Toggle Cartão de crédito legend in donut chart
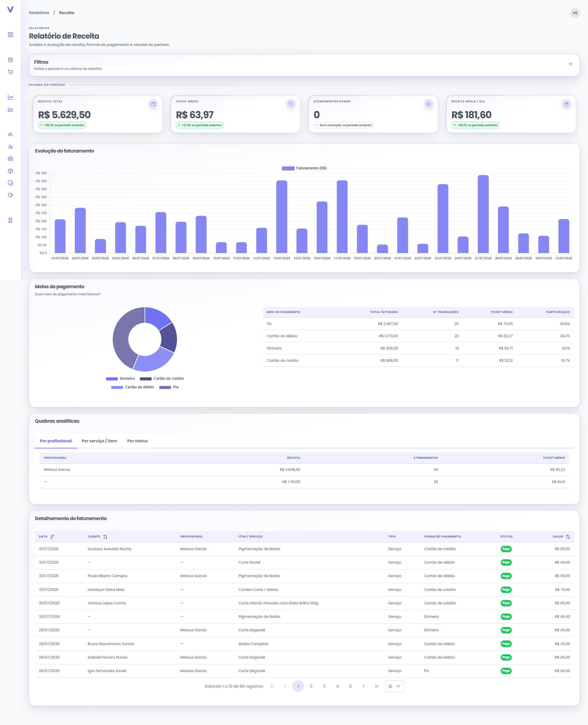This screenshot has height=725, width=588. [162, 379]
